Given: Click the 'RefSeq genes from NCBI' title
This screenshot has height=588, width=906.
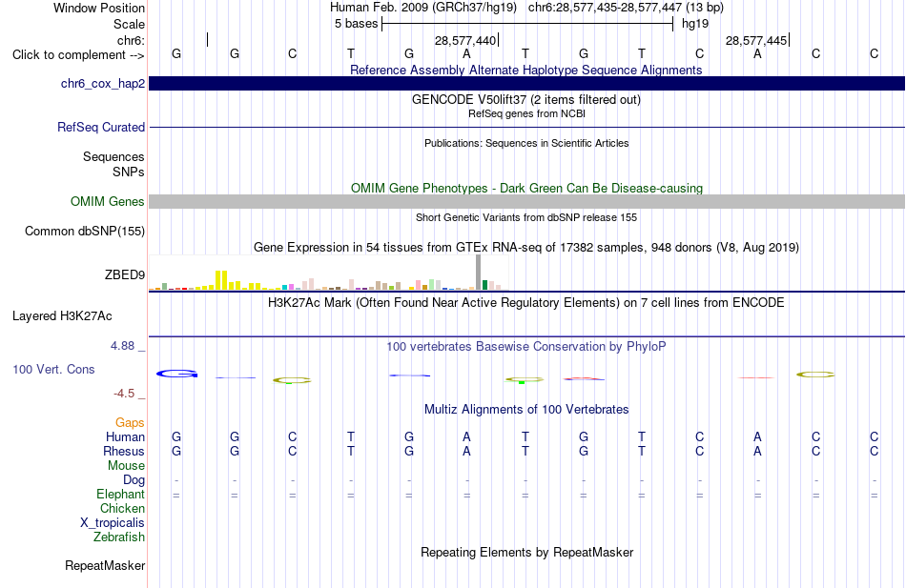Looking at the screenshot, I should [x=527, y=113].
